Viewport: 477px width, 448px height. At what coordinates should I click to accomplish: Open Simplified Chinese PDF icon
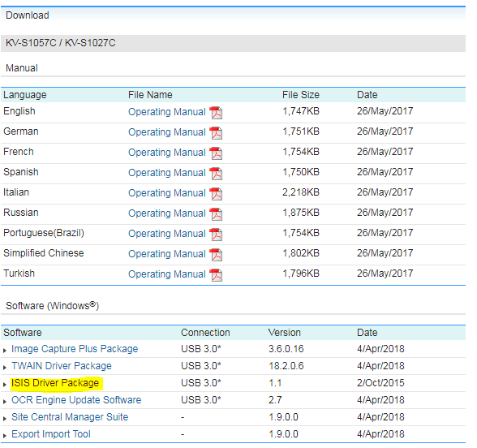tap(216, 255)
